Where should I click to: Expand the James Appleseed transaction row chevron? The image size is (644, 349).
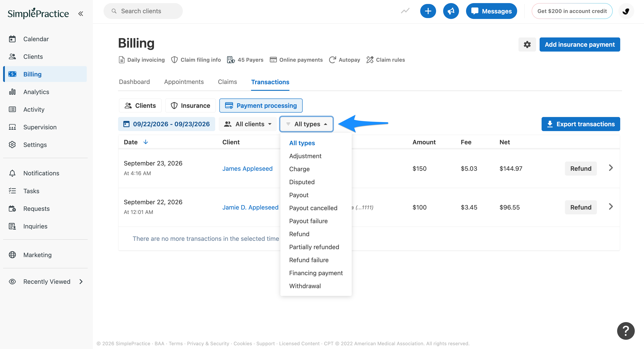point(611,168)
